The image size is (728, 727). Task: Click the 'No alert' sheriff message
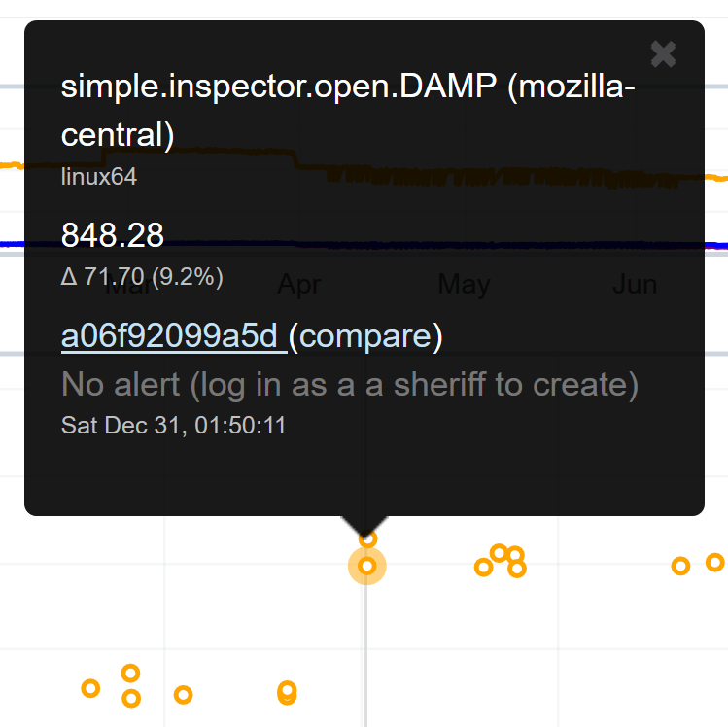(350, 385)
